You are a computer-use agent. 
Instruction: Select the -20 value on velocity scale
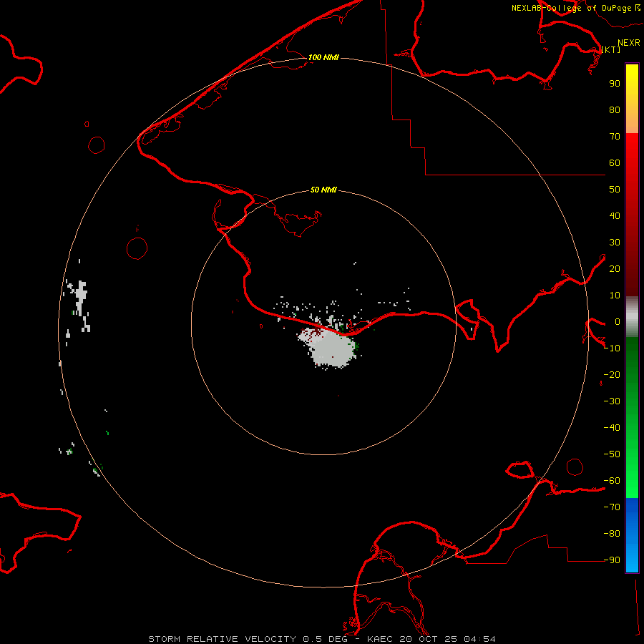(612, 374)
